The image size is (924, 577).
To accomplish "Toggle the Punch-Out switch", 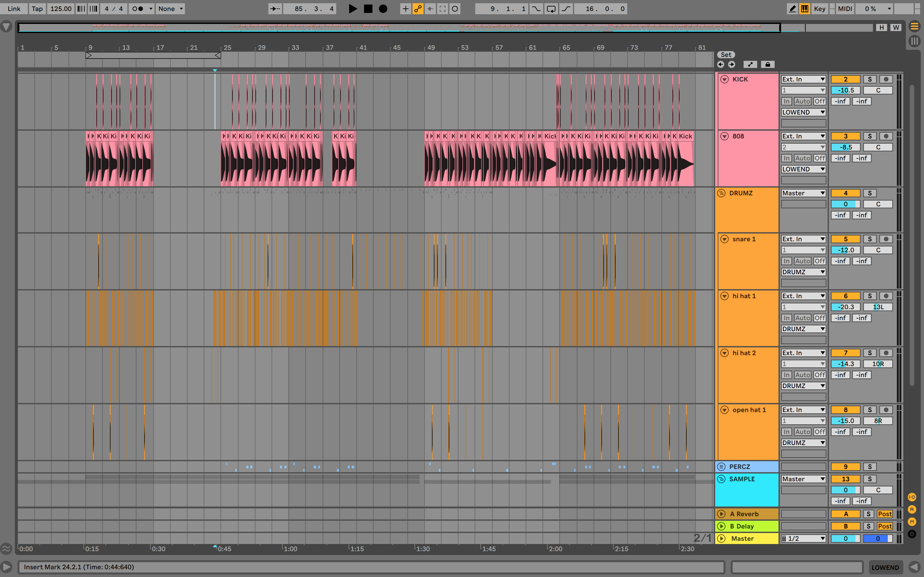I will point(566,9).
